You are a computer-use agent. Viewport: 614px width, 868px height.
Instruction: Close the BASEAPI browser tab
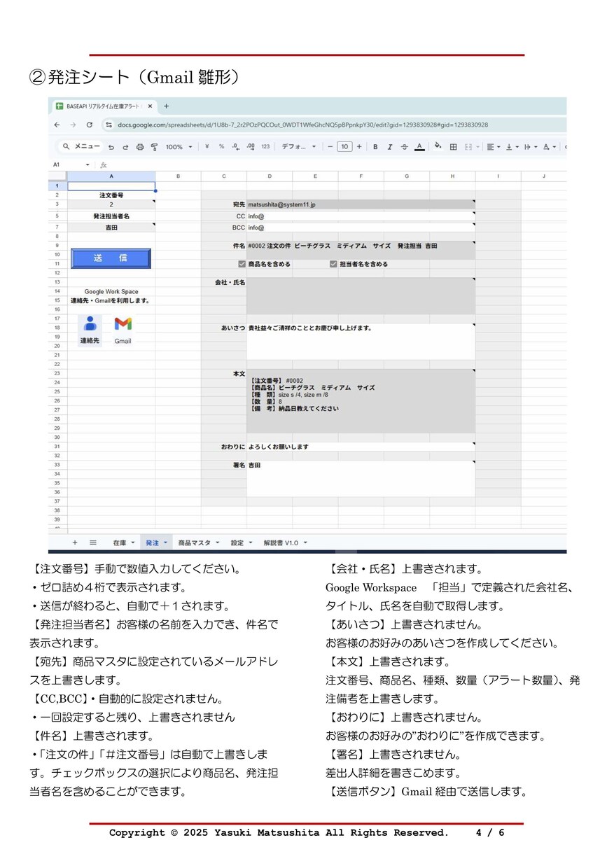coord(150,106)
